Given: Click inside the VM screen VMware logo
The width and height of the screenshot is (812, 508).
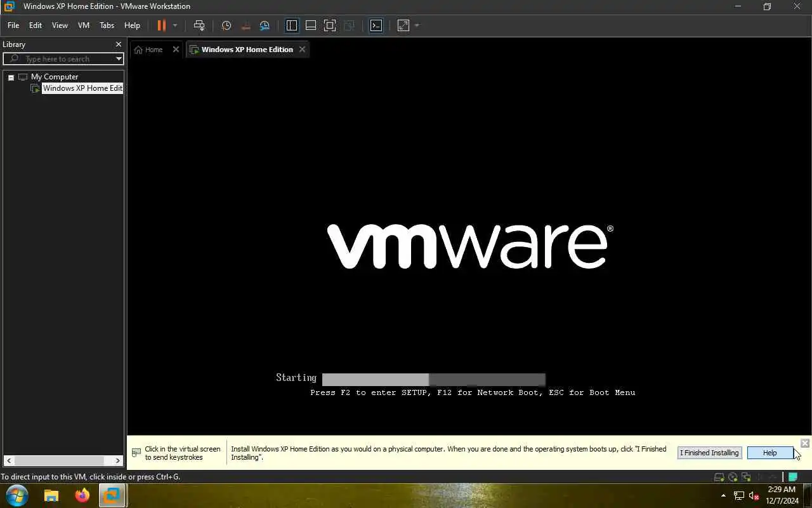Looking at the screenshot, I should [470, 246].
